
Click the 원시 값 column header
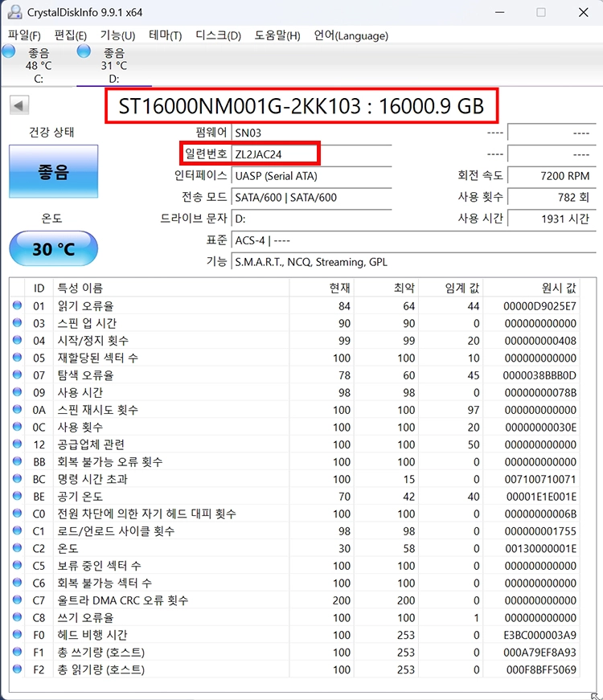531,288
